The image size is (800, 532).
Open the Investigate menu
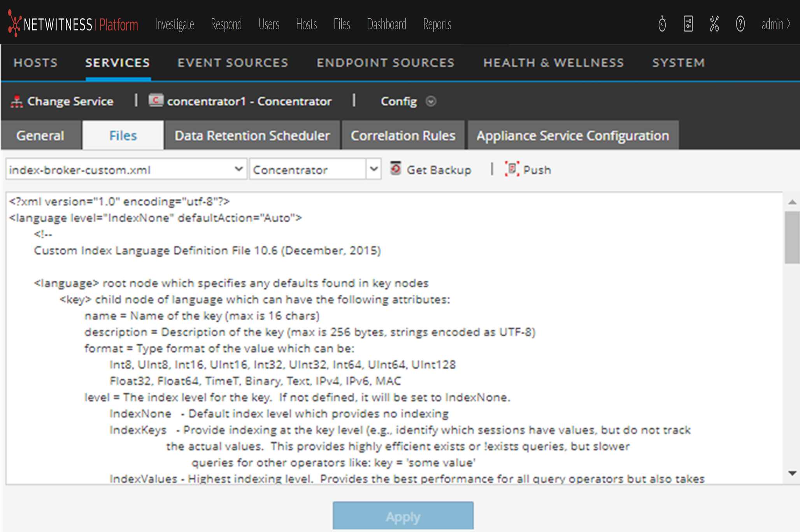(174, 24)
